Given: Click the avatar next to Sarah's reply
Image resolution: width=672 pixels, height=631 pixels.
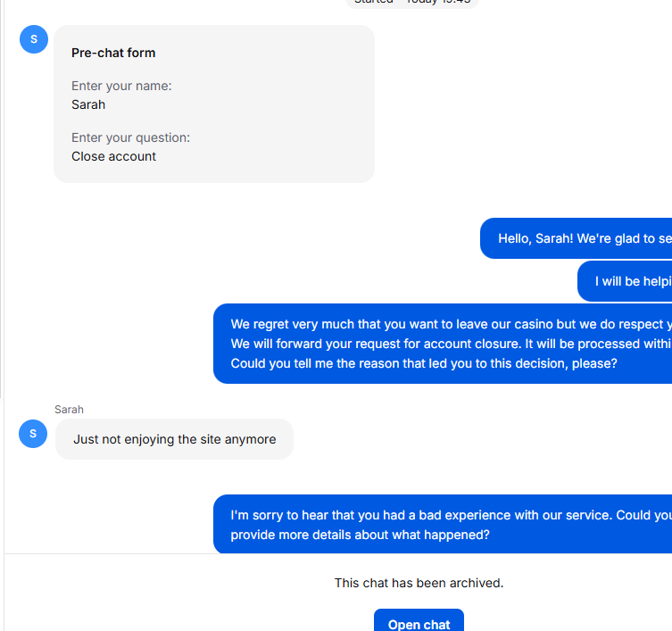Looking at the screenshot, I should [x=33, y=434].
